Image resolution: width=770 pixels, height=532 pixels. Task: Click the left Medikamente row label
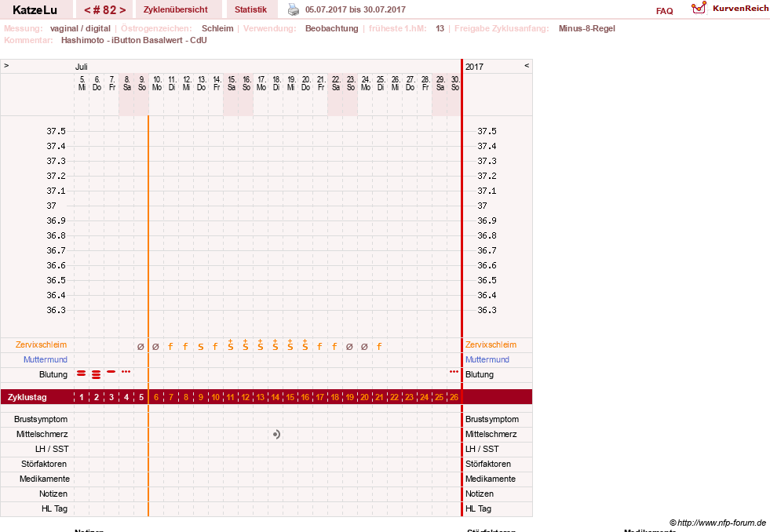pyautogui.click(x=45, y=479)
